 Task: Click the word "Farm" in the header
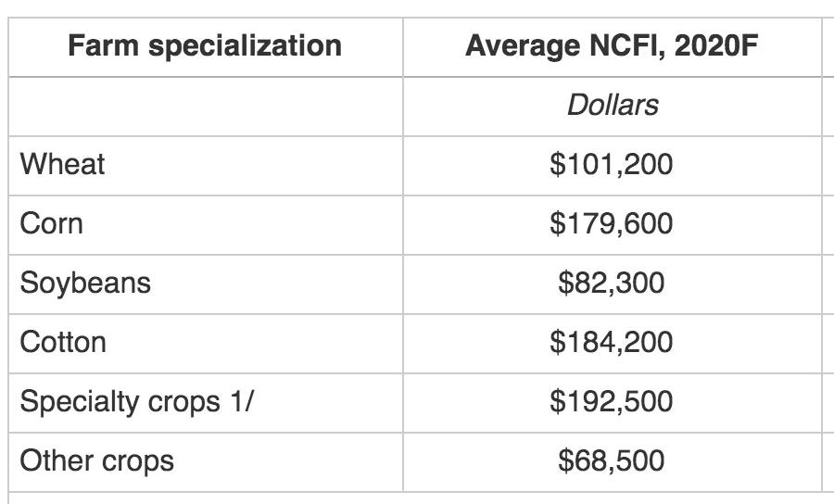click(x=101, y=45)
